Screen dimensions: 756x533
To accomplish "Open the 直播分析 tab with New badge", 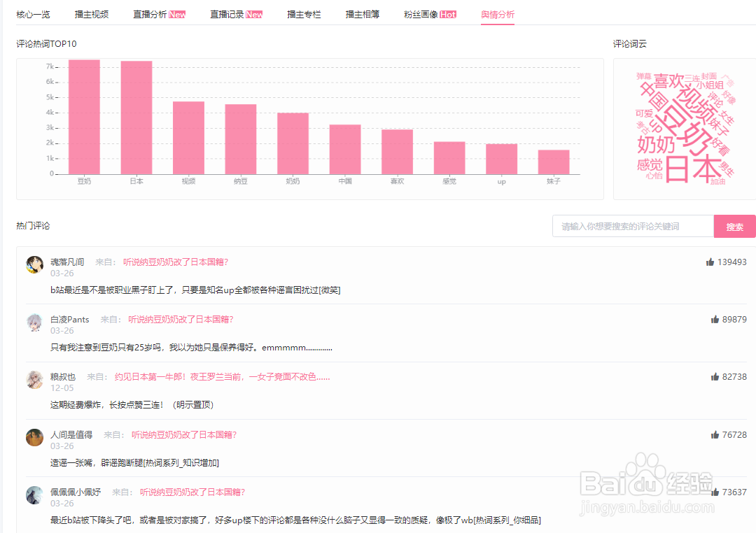I will (x=151, y=13).
